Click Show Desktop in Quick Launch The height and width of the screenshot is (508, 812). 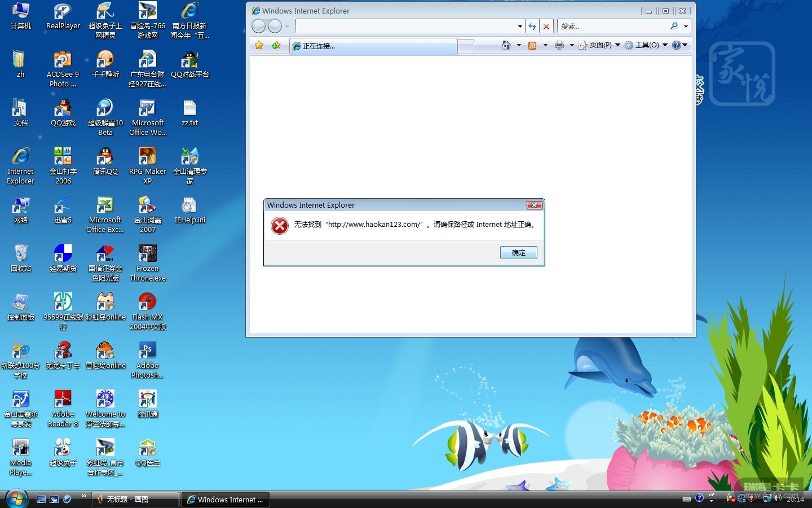click(x=41, y=499)
